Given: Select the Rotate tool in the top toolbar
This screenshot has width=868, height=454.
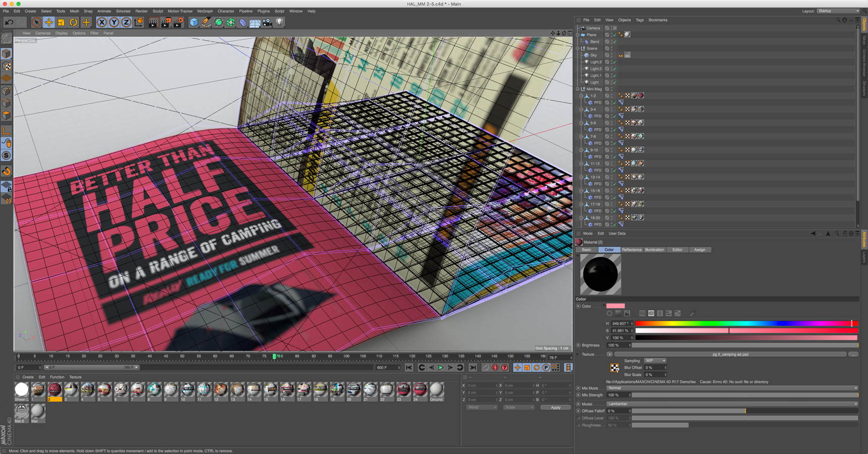Looking at the screenshot, I should (x=74, y=22).
